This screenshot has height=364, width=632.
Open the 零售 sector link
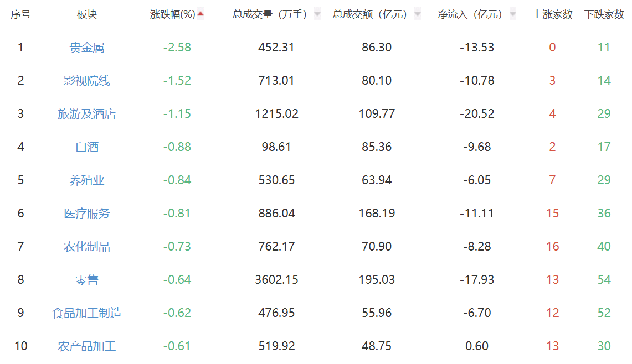point(86,280)
